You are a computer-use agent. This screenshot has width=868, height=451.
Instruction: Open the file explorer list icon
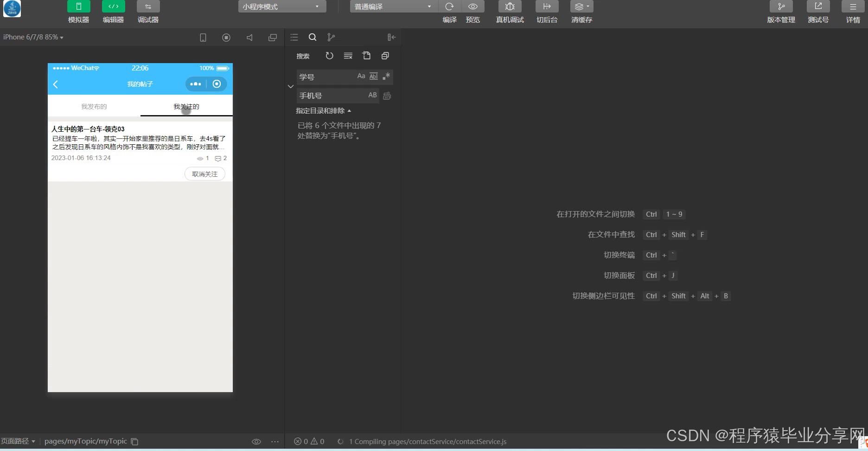[x=294, y=37]
